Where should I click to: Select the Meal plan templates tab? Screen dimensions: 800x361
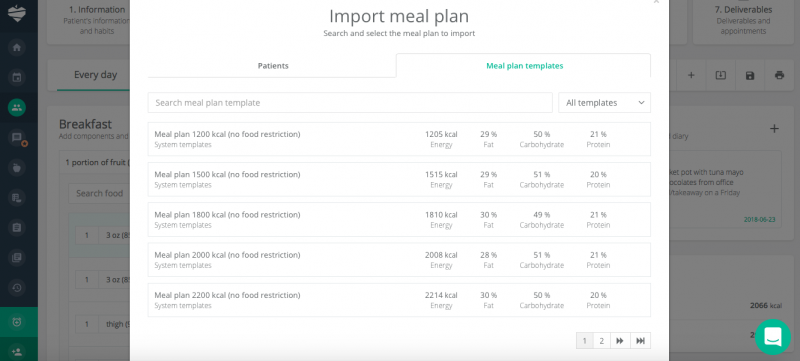tap(524, 66)
